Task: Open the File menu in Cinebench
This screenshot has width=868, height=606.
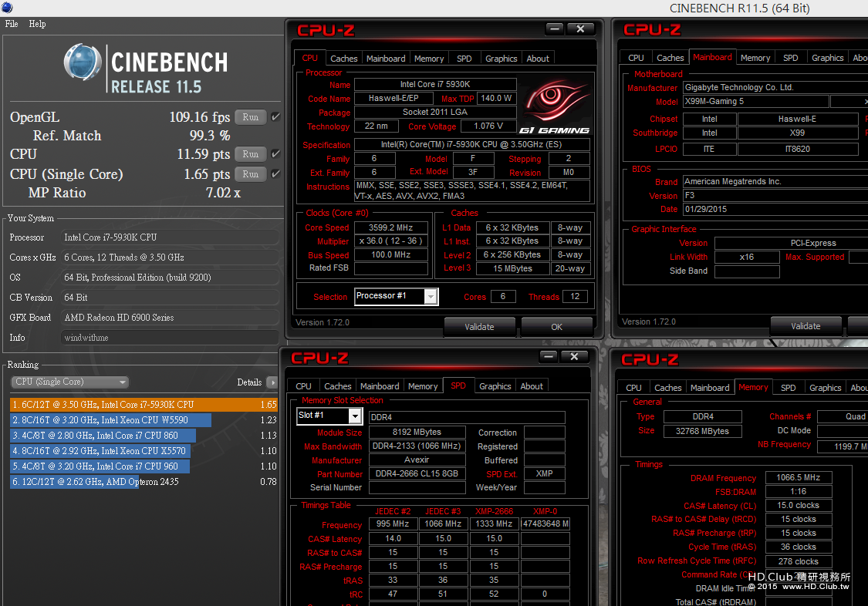Action: [12, 24]
